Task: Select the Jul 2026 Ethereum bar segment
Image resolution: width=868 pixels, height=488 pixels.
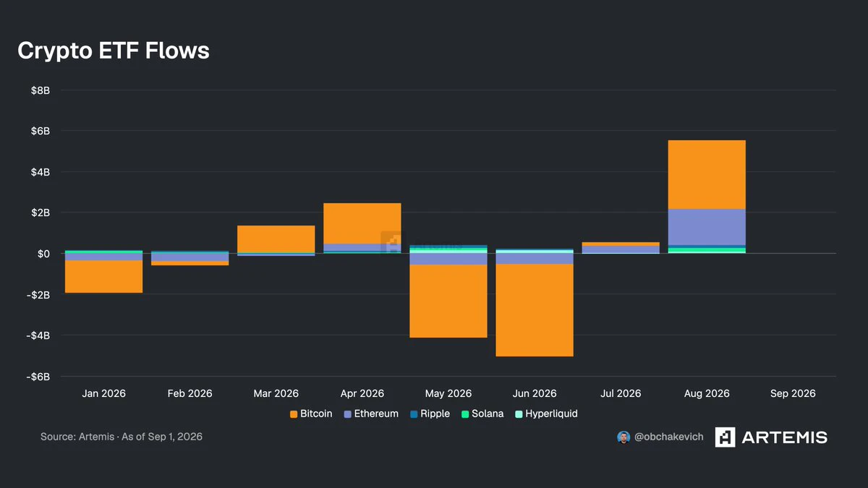Action: (x=621, y=249)
